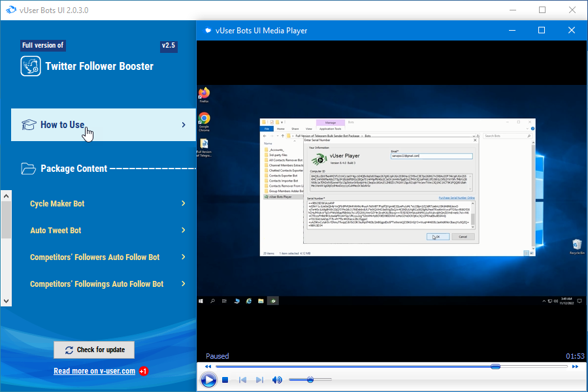Click the fast-forward arrows beside the seek bar
Image resolution: width=588 pixels, height=392 pixels.
[x=575, y=367]
